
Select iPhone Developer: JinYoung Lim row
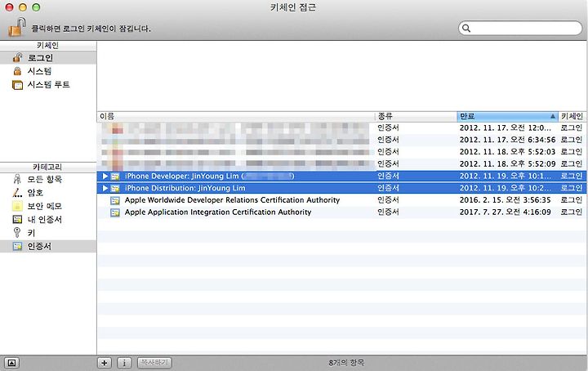pyautogui.click(x=341, y=176)
